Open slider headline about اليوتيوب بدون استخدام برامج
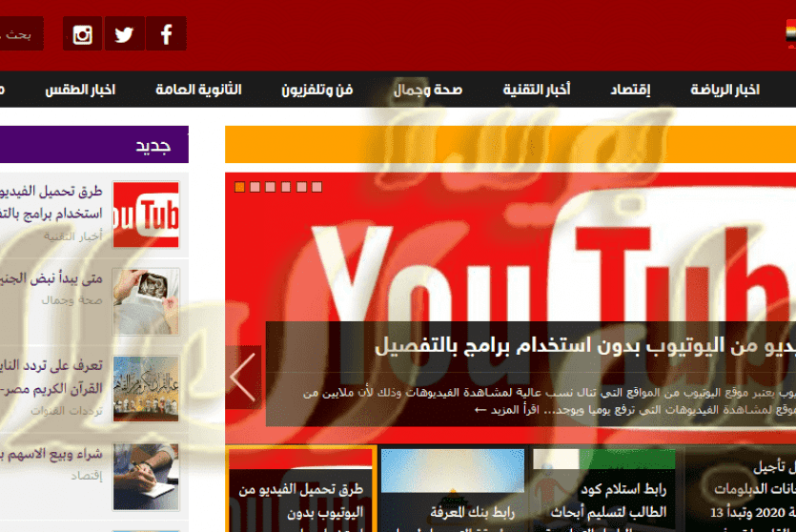 click(x=584, y=346)
